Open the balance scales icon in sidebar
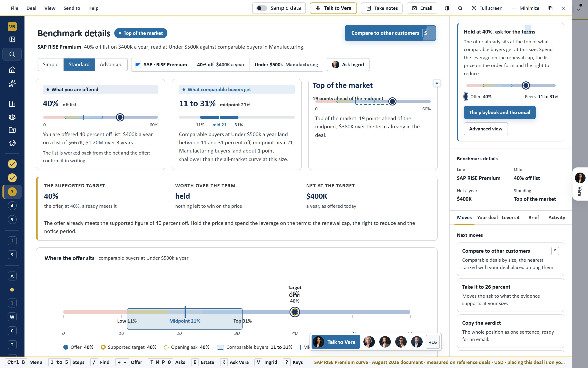This screenshot has width=588, height=368. (x=12, y=117)
